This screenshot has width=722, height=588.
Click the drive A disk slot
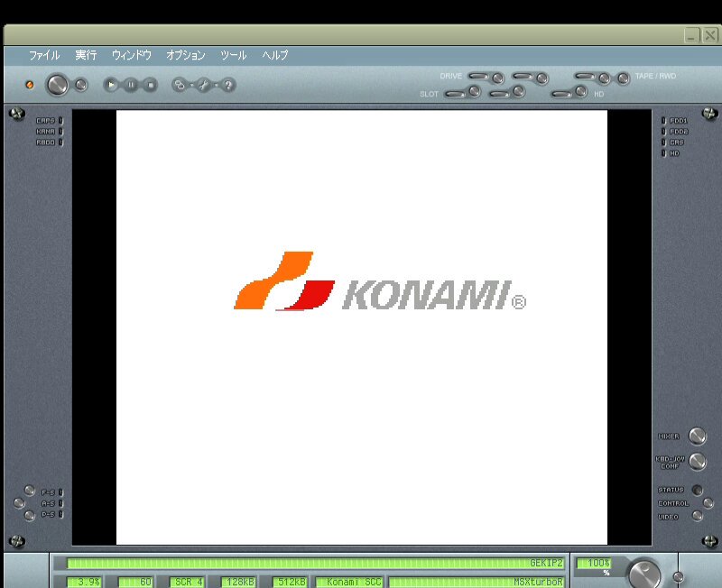479,76
